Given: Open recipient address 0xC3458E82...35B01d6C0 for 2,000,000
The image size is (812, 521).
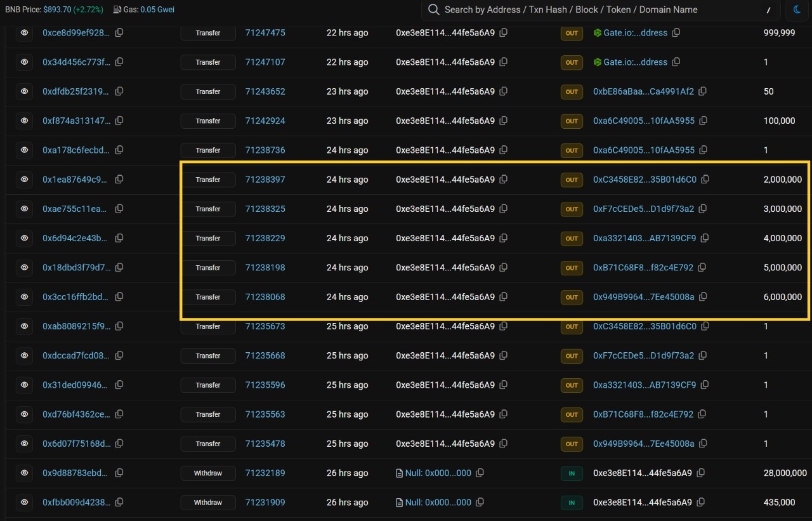Looking at the screenshot, I should [645, 180].
